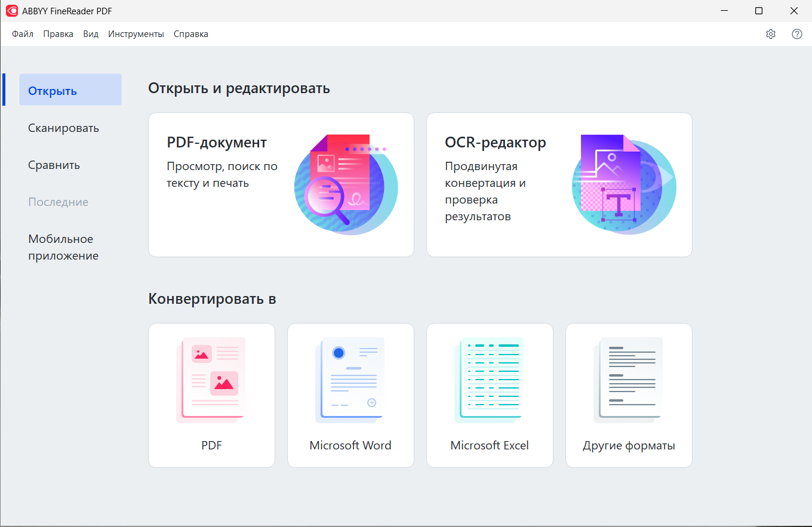Switch to the Сравнить sidebar tab
This screenshot has width=812, height=527.
[54, 165]
